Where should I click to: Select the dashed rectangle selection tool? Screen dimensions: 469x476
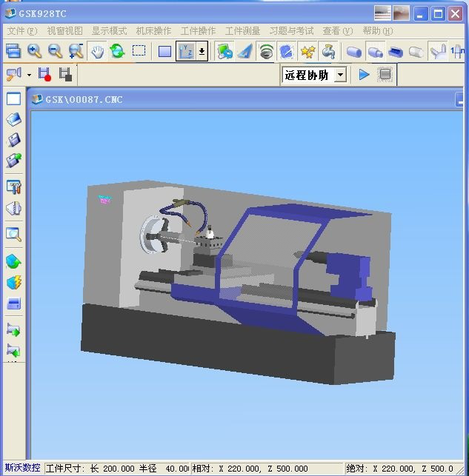(x=139, y=51)
